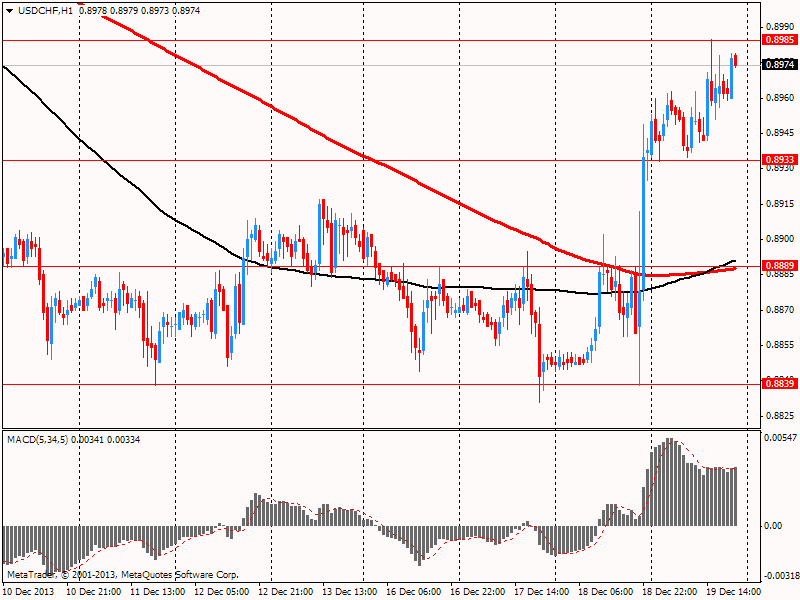Screen dimensions: 800x600
Task: Select the 0.8839 red price level label
Action: (x=780, y=383)
